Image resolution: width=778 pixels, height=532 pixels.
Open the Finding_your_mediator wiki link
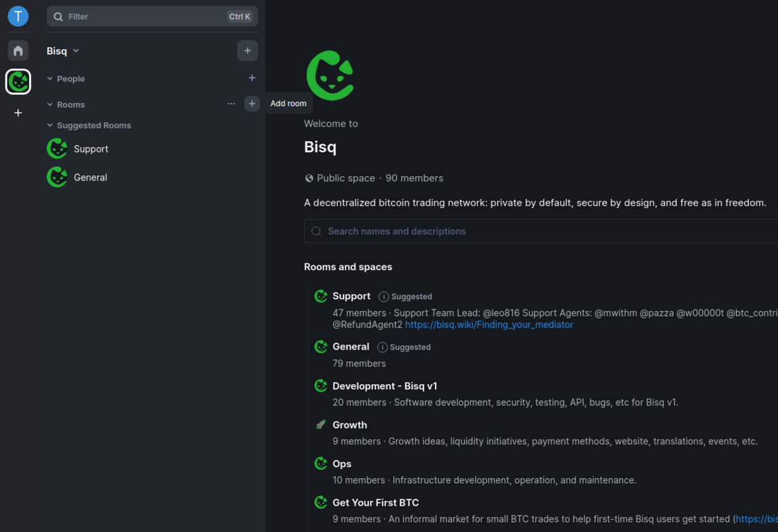(489, 325)
